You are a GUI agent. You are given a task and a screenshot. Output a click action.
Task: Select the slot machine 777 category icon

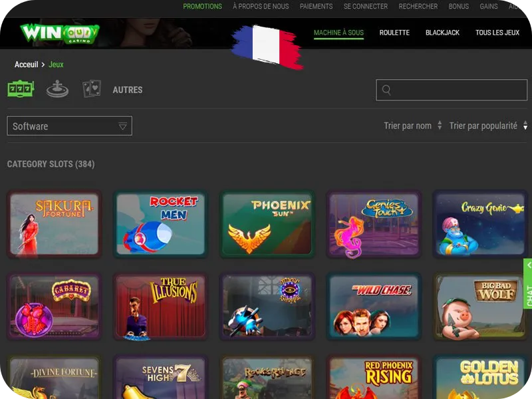(x=21, y=89)
